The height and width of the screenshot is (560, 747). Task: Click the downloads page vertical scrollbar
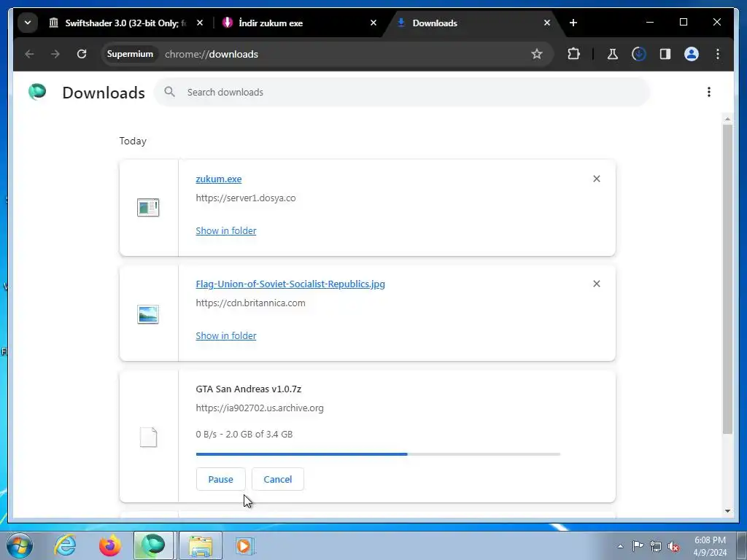[x=727, y=279]
